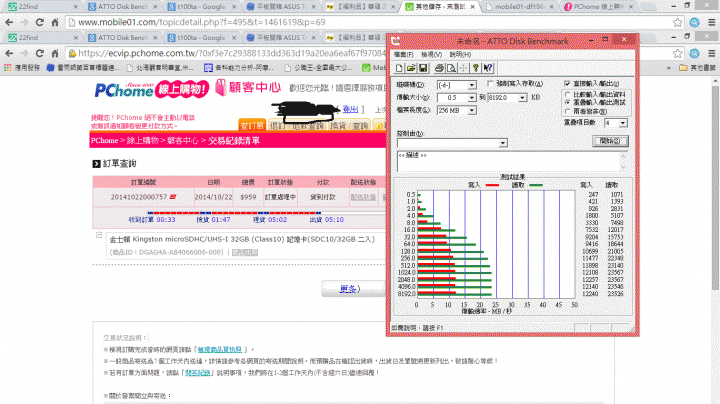Open 檔案(F) menu in ATTO
This screenshot has width=720, height=404.
[x=404, y=55]
